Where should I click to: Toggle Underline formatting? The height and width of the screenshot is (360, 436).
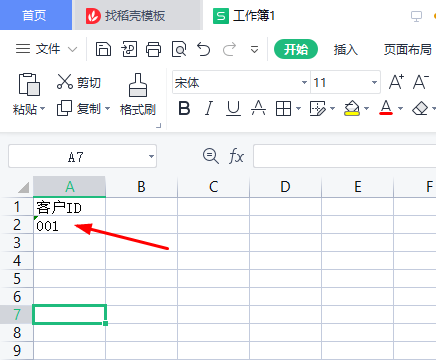coord(233,108)
